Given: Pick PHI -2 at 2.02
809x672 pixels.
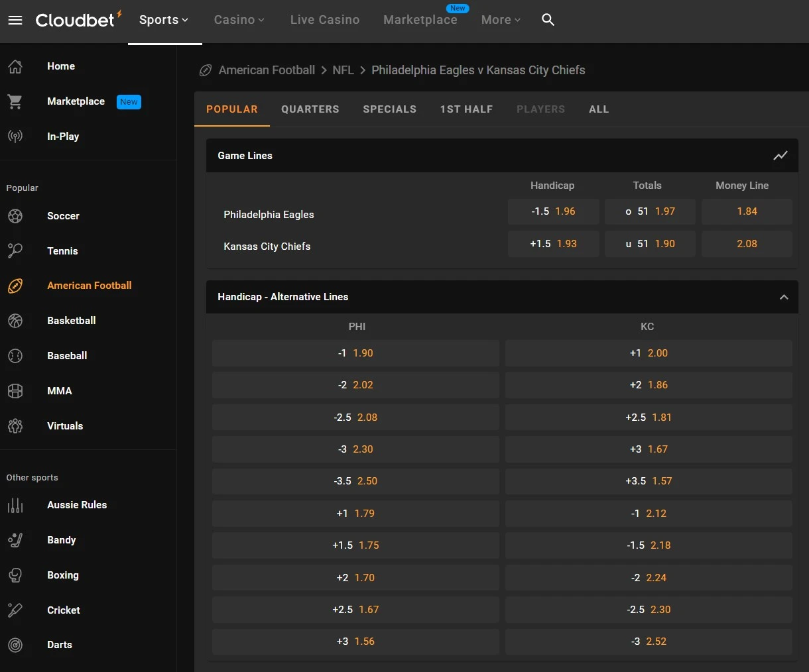Looking at the screenshot, I should [355, 385].
